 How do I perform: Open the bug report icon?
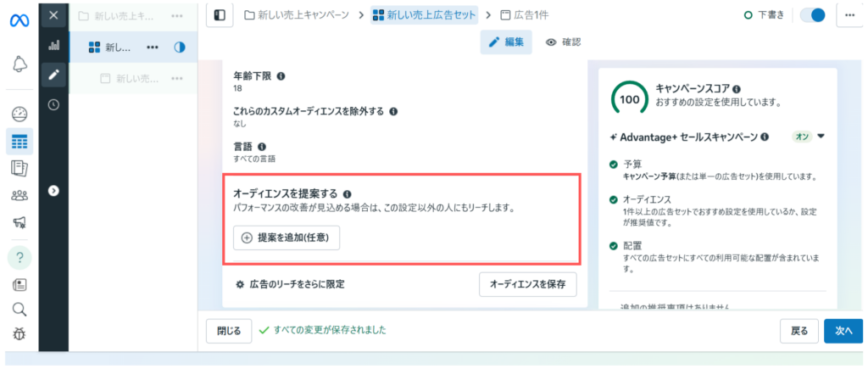19,334
